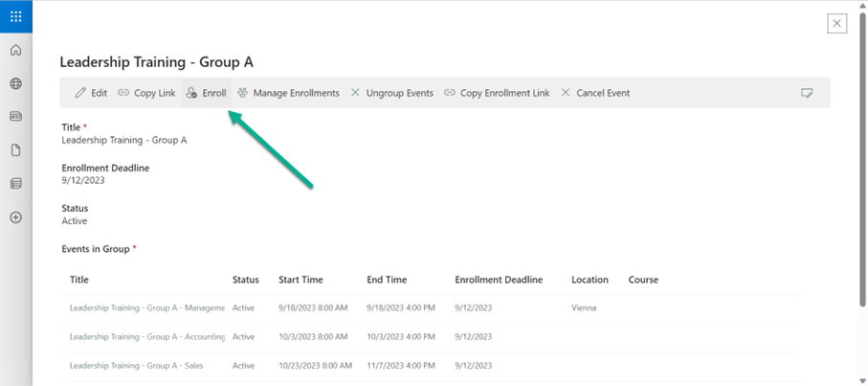Image resolution: width=868 pixels, height=386 pixels.
Task: Close the event details panel
Action: click(836, 24)
